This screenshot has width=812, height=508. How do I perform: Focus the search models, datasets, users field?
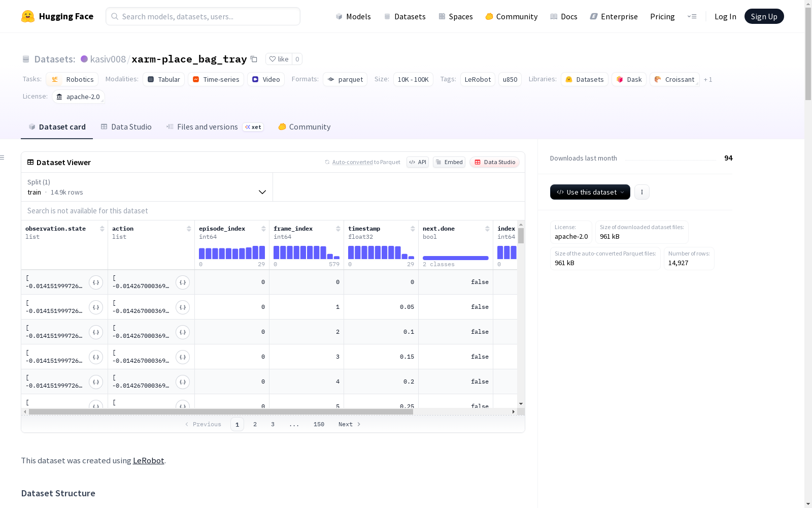pos(203,16)
